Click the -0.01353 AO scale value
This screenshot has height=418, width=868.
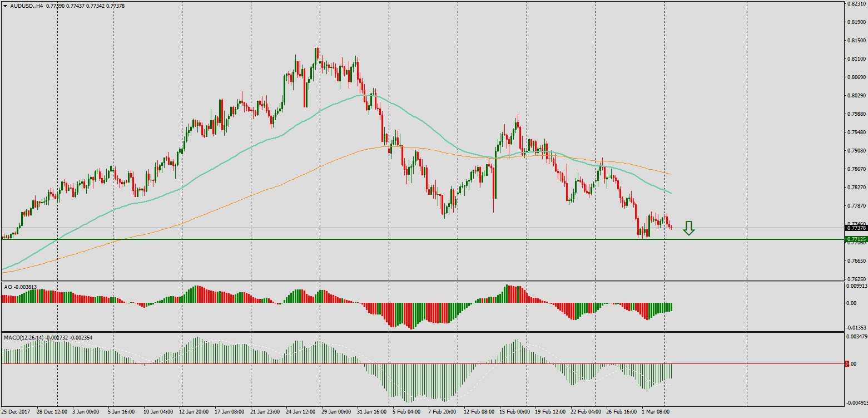point(856,328)
